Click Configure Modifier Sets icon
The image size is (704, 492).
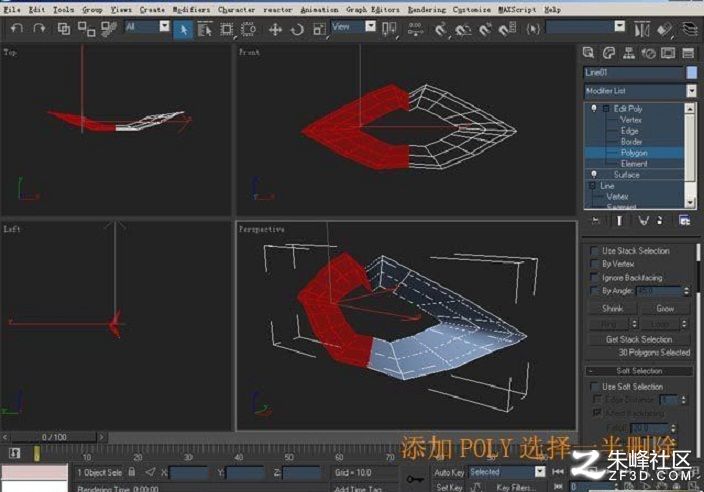(x=684, y=220)
